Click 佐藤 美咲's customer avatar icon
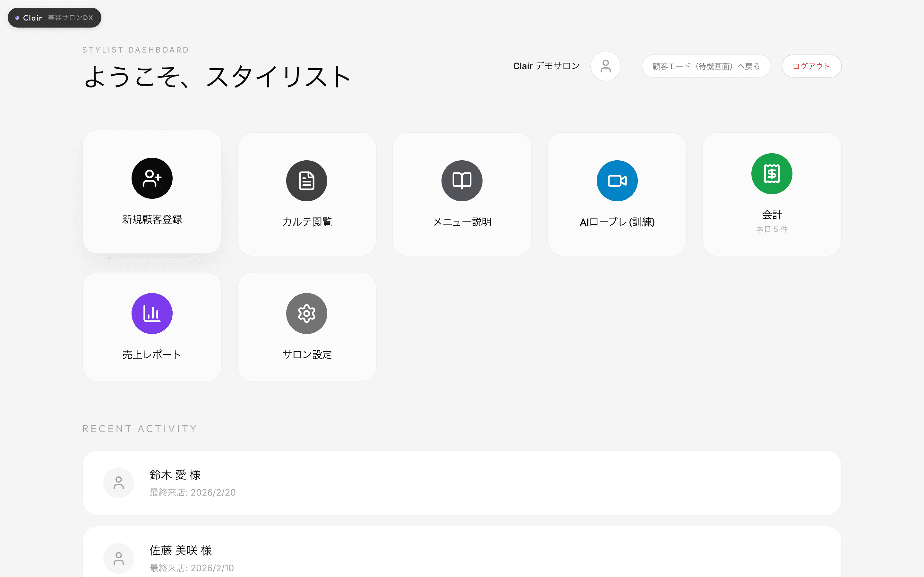The width and height of the screenshot is (924, 577). pyautogui.click(x=119, y=557)
